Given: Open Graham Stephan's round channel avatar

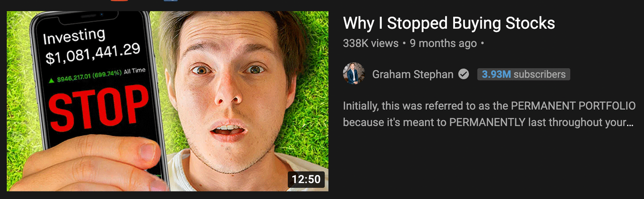Looking at the screenshot, I should tap(354, 74).
